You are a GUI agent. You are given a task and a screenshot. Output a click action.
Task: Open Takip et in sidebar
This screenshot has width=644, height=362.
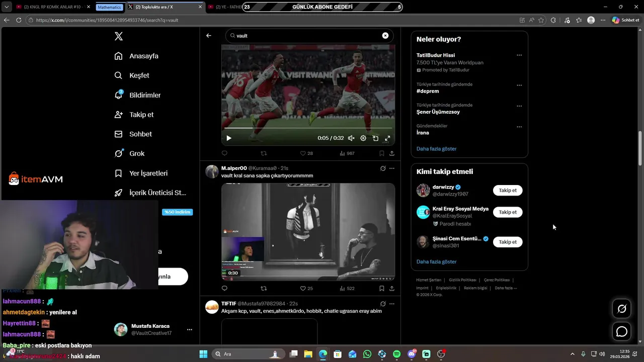click(x=134, y=115)
